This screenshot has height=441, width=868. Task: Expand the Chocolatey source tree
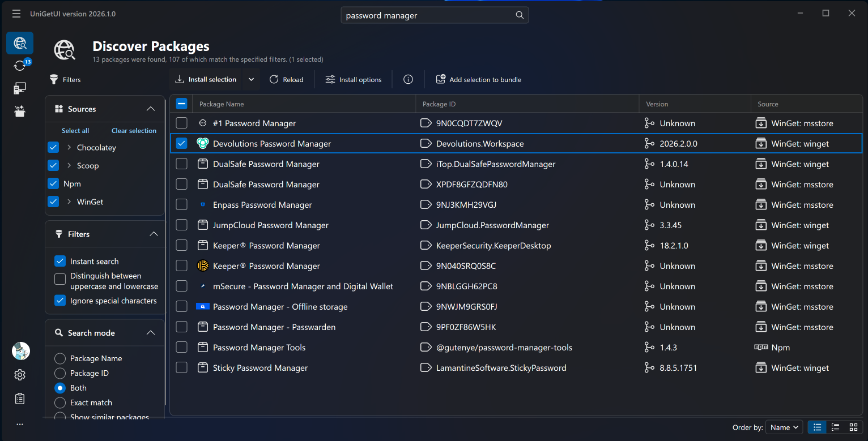(69, 148)
